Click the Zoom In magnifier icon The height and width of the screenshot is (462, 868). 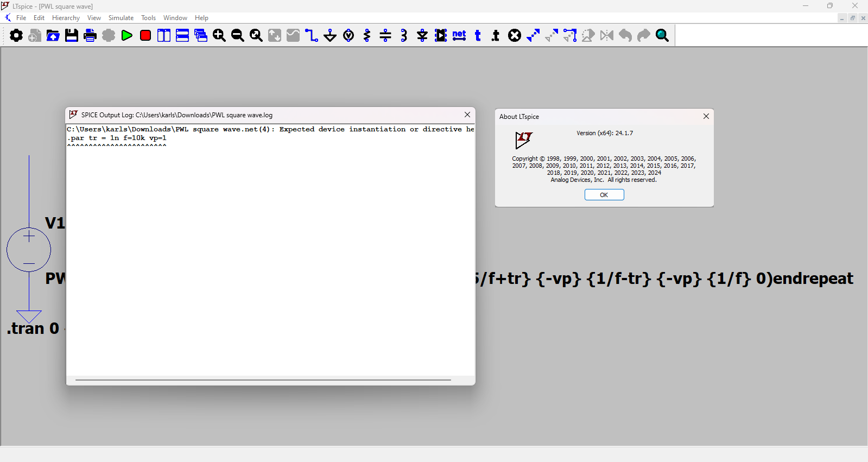219,35
